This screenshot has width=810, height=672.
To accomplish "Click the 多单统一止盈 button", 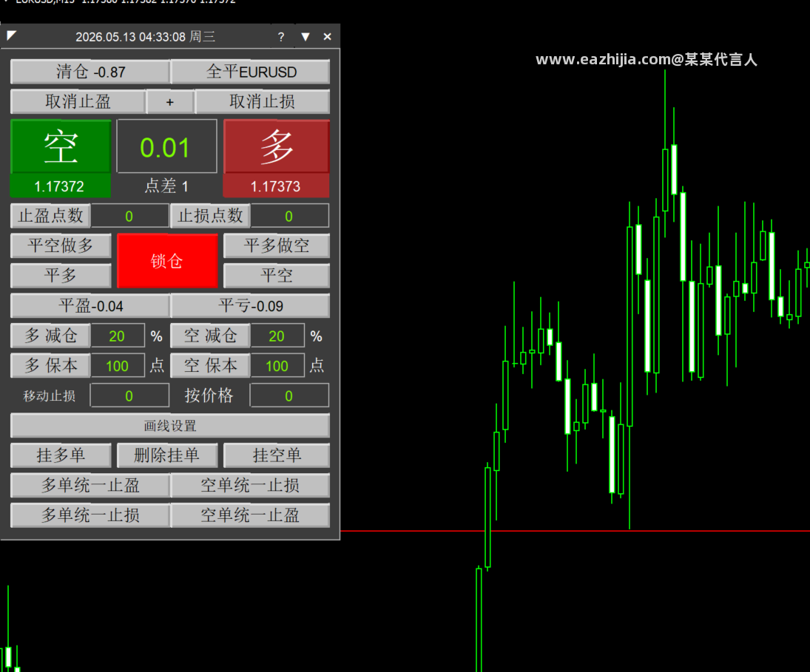I will (90, 485).
